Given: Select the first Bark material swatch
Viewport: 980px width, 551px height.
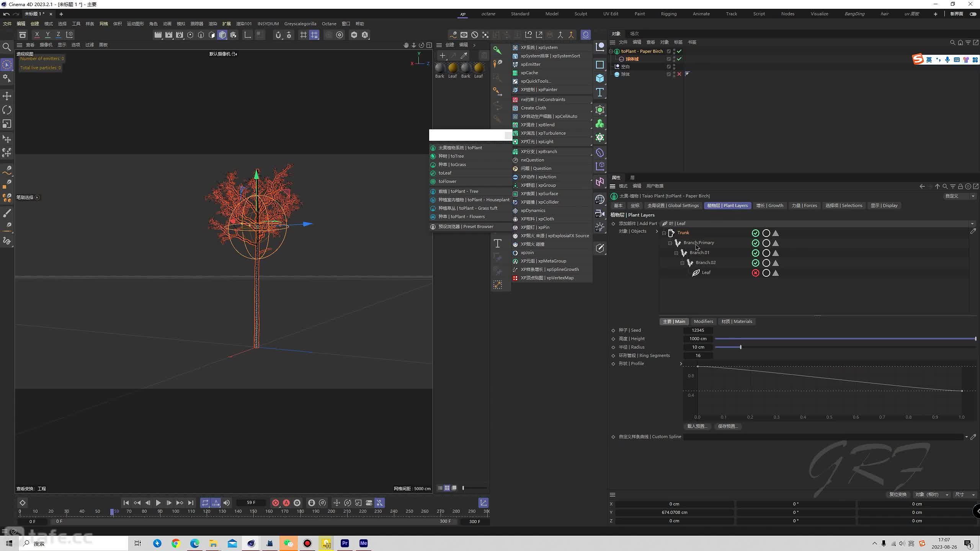Looking at the screenshot, I should (x=440, y=68).
